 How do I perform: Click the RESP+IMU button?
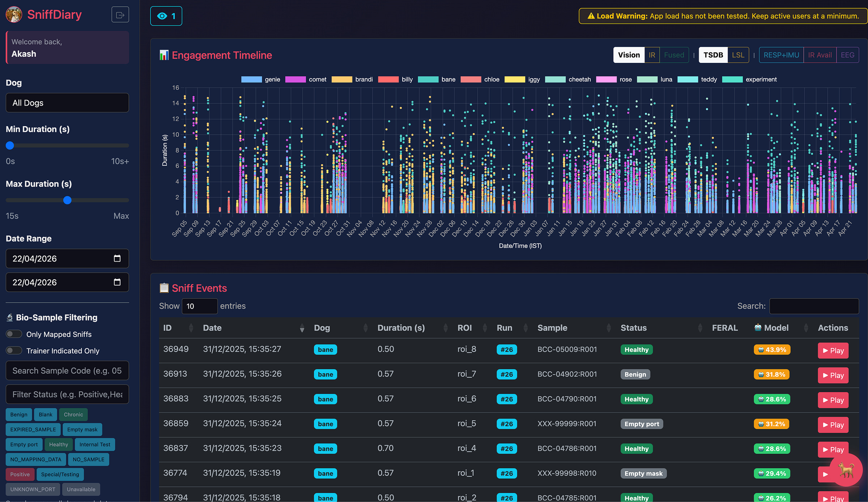[x=781, y=55]
